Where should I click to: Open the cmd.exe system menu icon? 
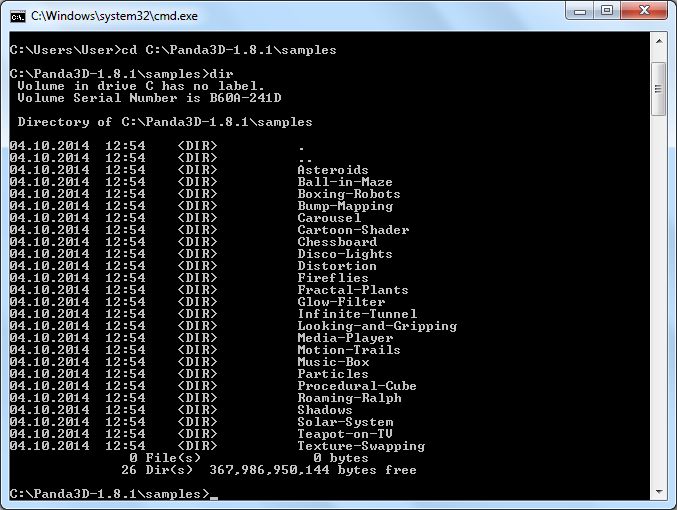pyautogui.click(x=17, y=16)
